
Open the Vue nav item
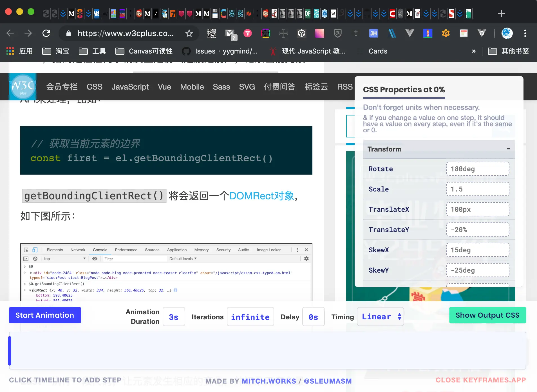click(164, 87)
